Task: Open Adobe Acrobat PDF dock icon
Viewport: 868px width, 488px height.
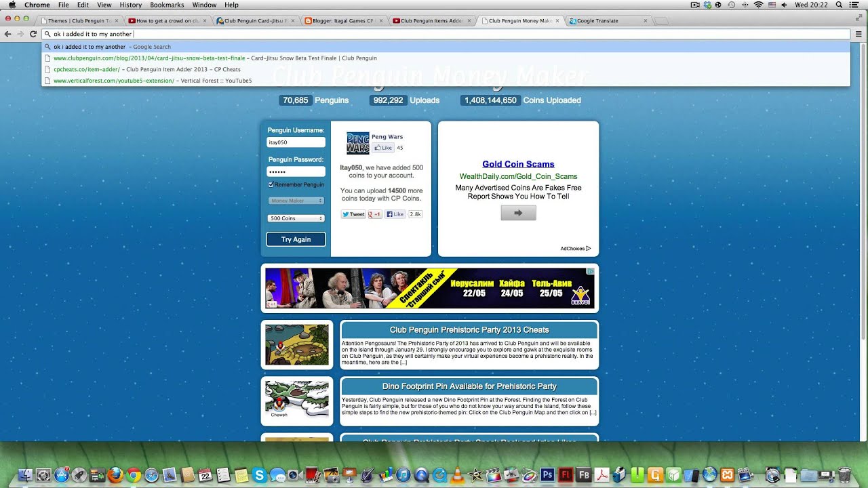Action: coord(601,475)
